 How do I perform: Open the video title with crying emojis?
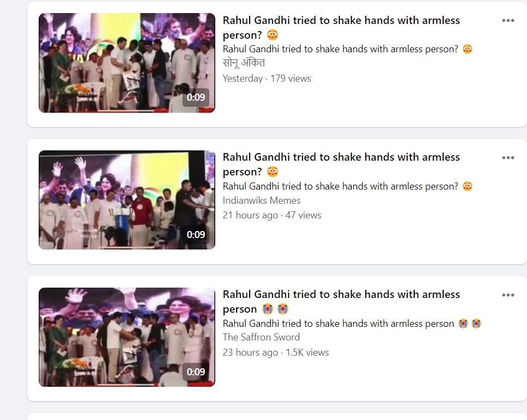click(341, 301)
